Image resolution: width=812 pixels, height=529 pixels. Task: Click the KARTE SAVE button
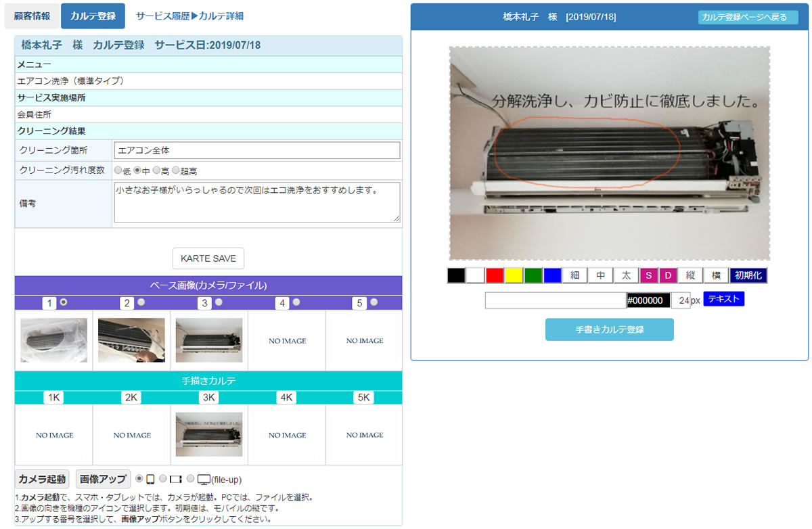[x=208, y=258]
